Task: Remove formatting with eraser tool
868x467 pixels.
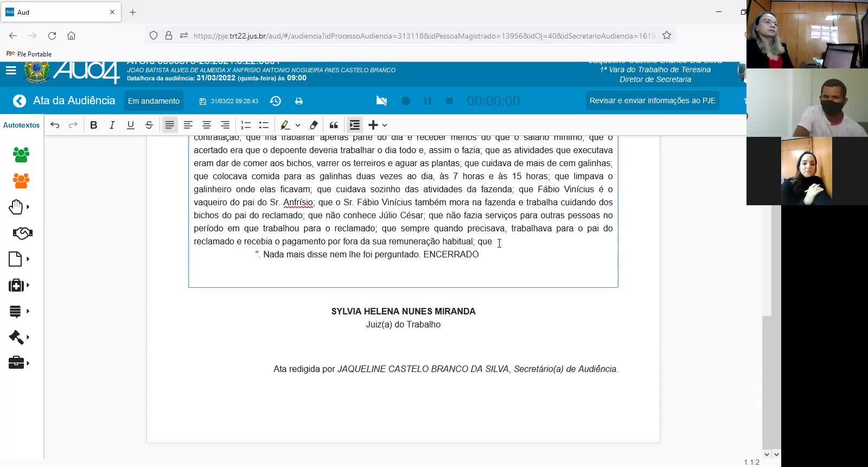Action: [x=314, y=125]
